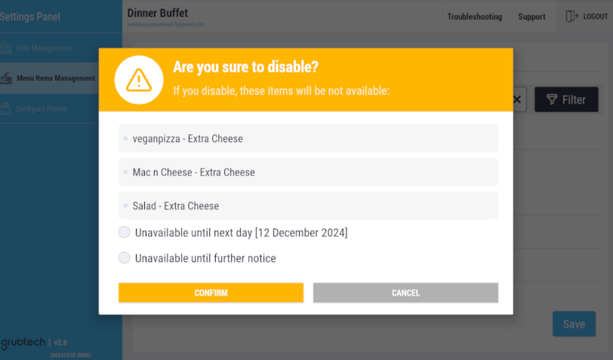Image resolution: width=613 pixels, height=360 pixels.
Task: Click the warning triangle icon in dialog header
Action: click(x=138, y=80)
